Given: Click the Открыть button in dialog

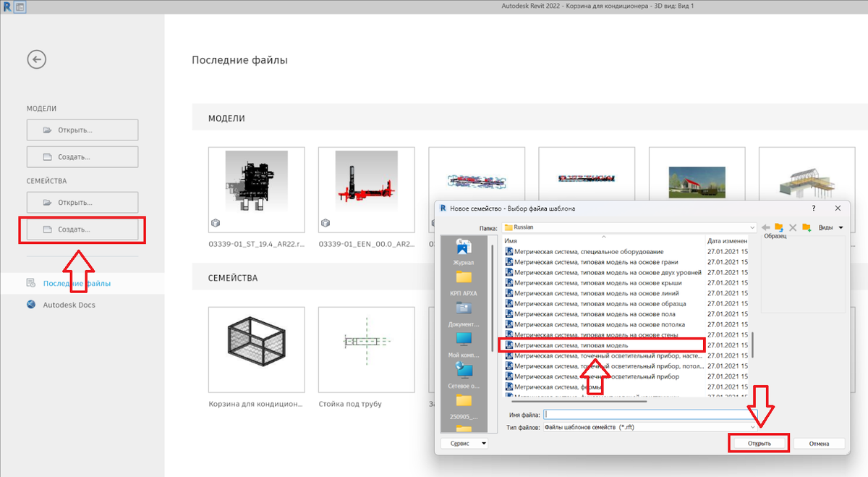Looking at the screenshot, I should (x=759, y=443).
